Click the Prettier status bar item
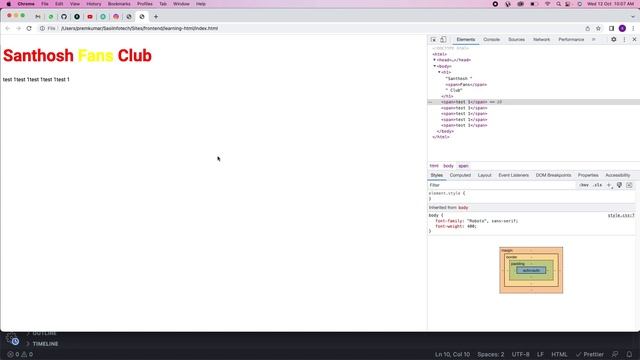640x360 pixels. [589, 354]
